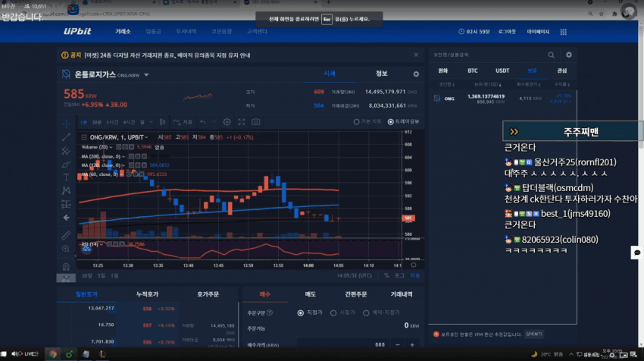Undo the last chart action
Screen dimensions: 644x361
coord(202,122)
